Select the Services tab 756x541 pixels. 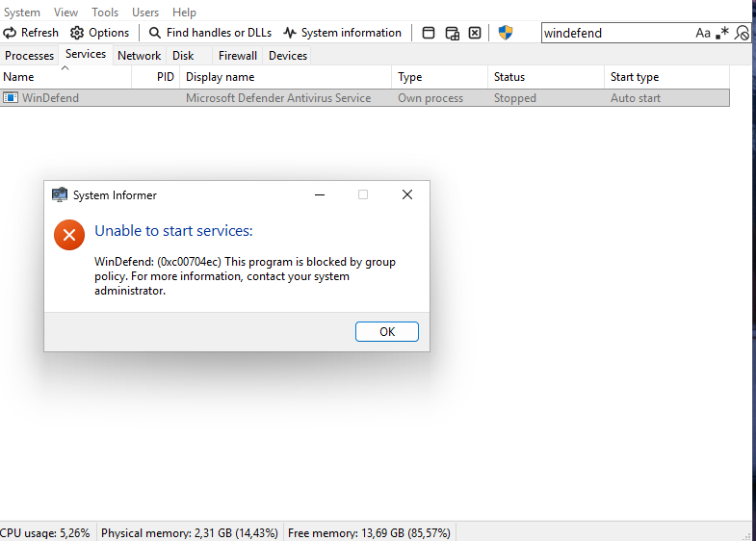[x=86, y=54]
